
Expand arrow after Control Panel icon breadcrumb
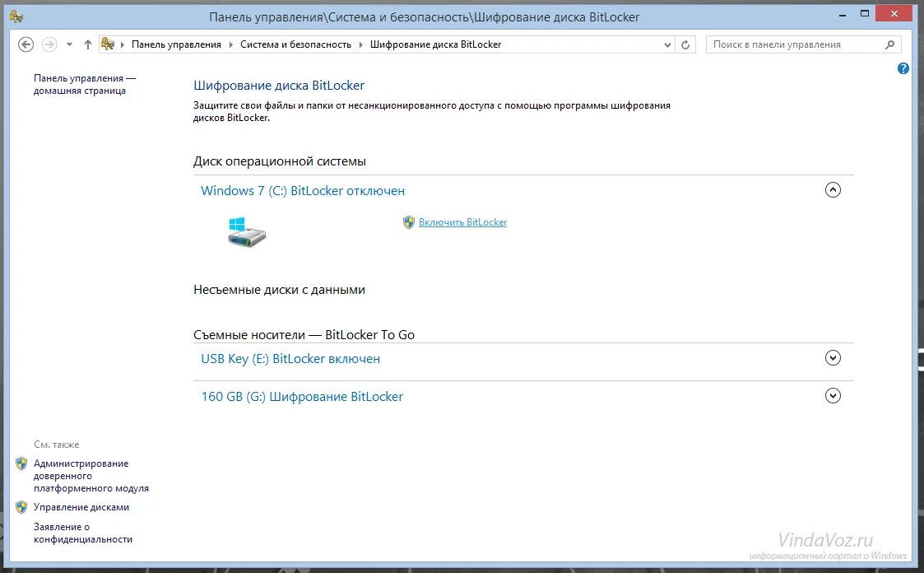tap(123, 44)
